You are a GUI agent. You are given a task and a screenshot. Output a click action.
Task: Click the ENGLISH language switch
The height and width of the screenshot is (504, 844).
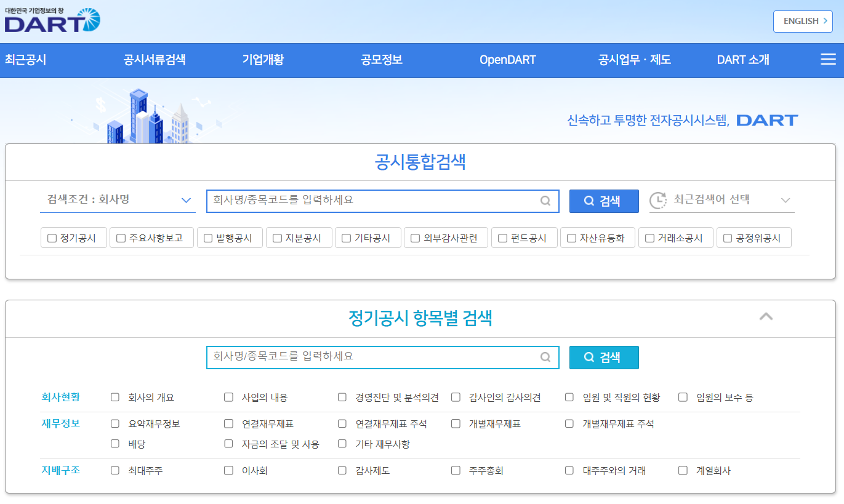[x=802, y=21]
